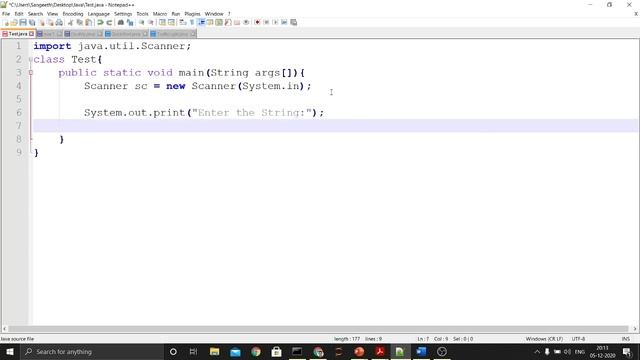Collapse the main method fold marker
This screenshot has height=360, width=640.
(x=31, y=73)
